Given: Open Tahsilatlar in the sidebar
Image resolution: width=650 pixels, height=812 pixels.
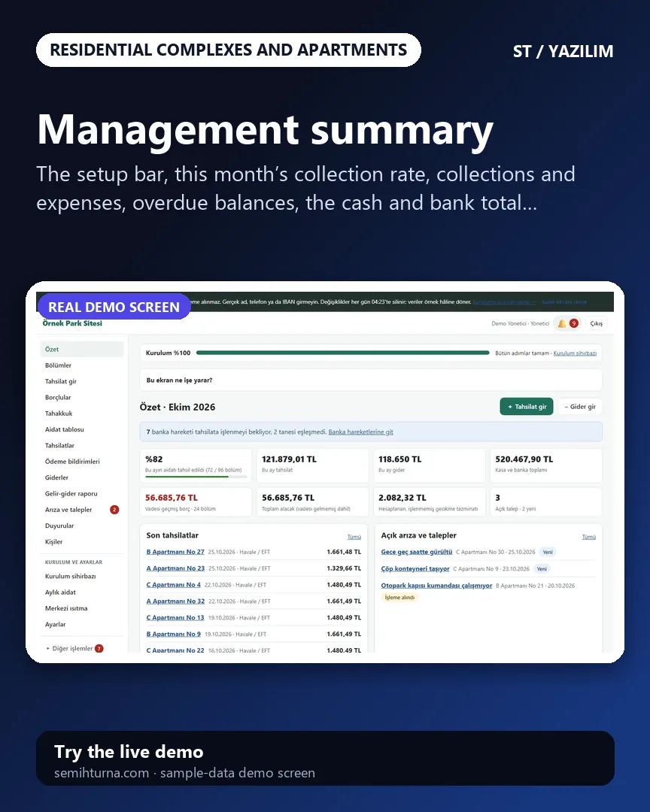Looking at the screenshot, I should (x=82, y=445).
